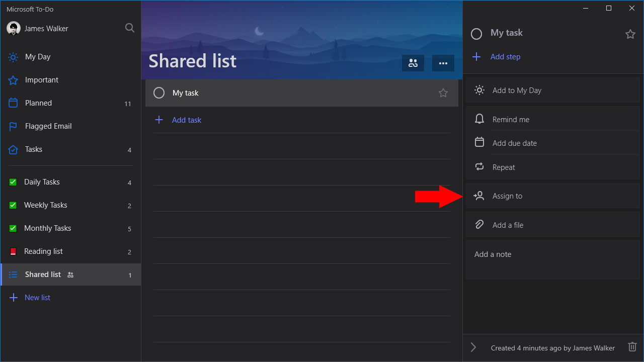Image resolution: width=644 pixels, height=362 pixels.
Task: Star My task in the list row
Action: (x=443, y=93)
